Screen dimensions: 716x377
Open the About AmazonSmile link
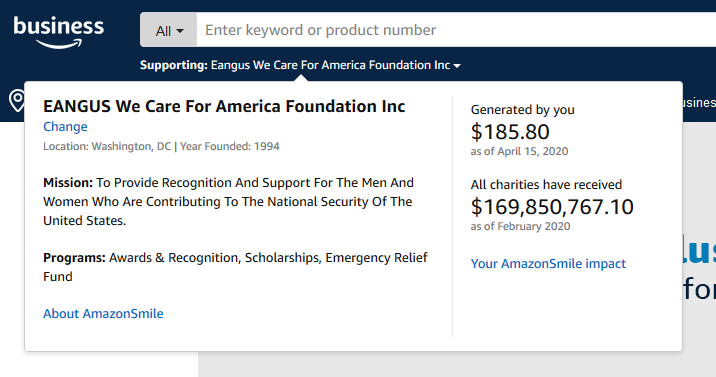(103, 314)
